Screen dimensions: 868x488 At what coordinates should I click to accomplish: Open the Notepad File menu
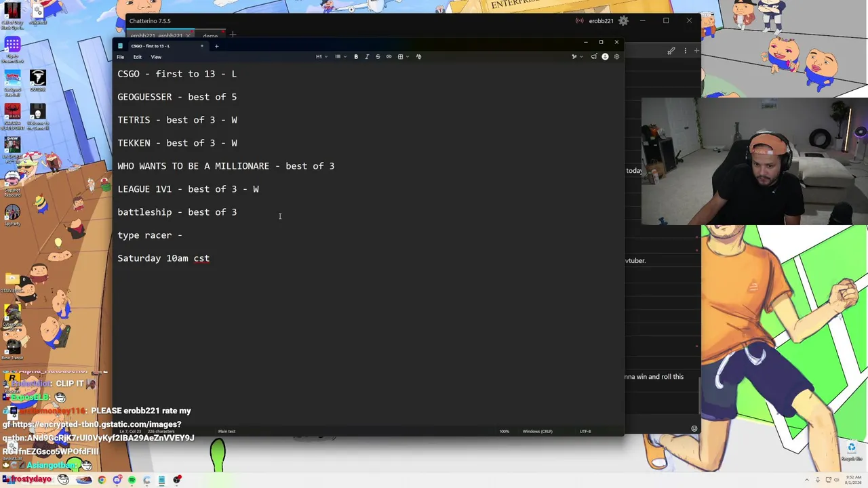(121, 57)
